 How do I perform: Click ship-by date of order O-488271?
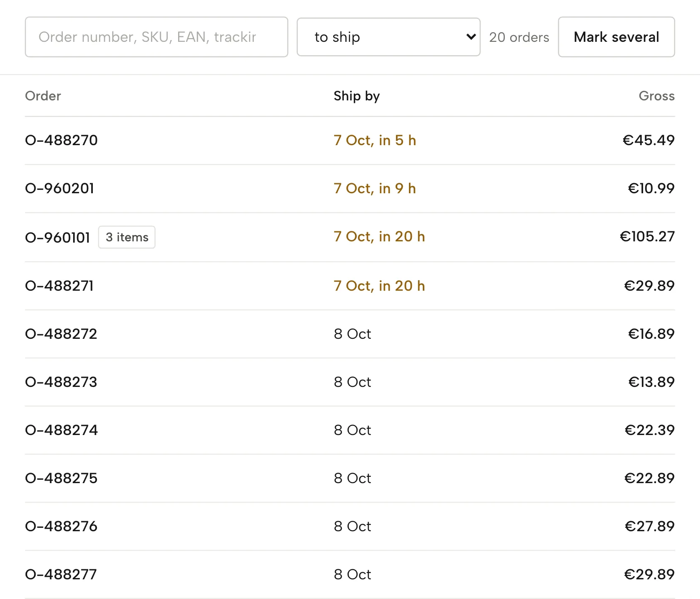379,286
